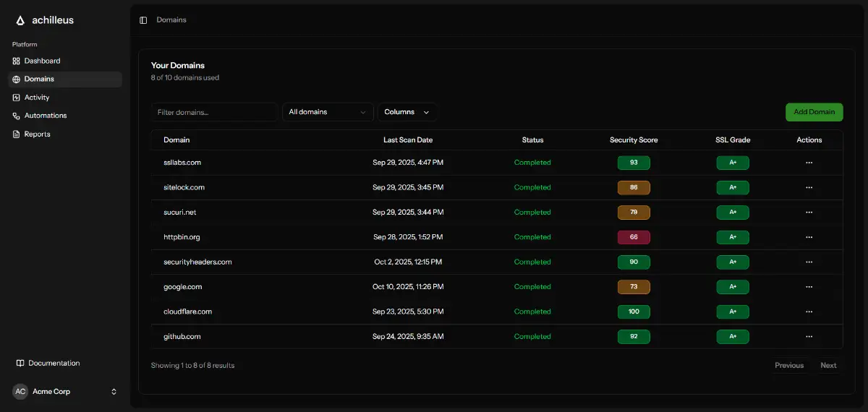Click the Automations icon in sidebar
This screenshot has height=412, width=868.
pos(17,116)
